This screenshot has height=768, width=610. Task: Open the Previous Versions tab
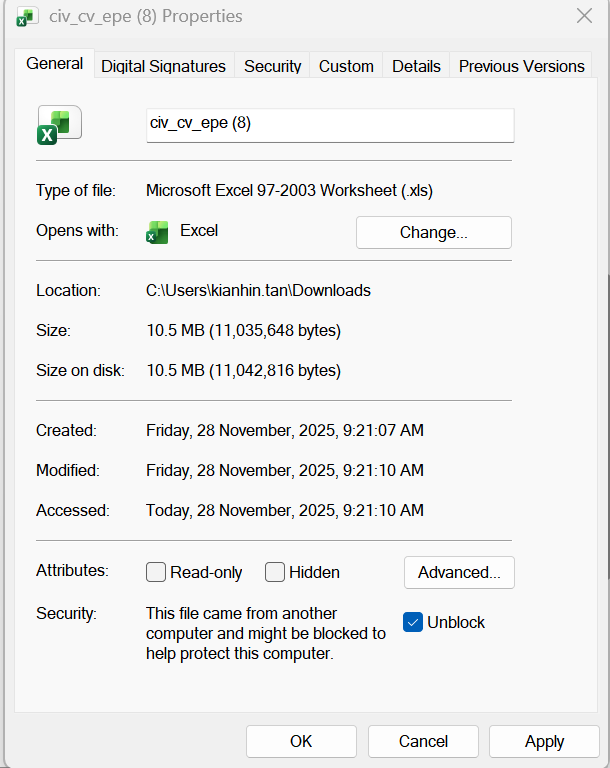click(x=521, y=66)
